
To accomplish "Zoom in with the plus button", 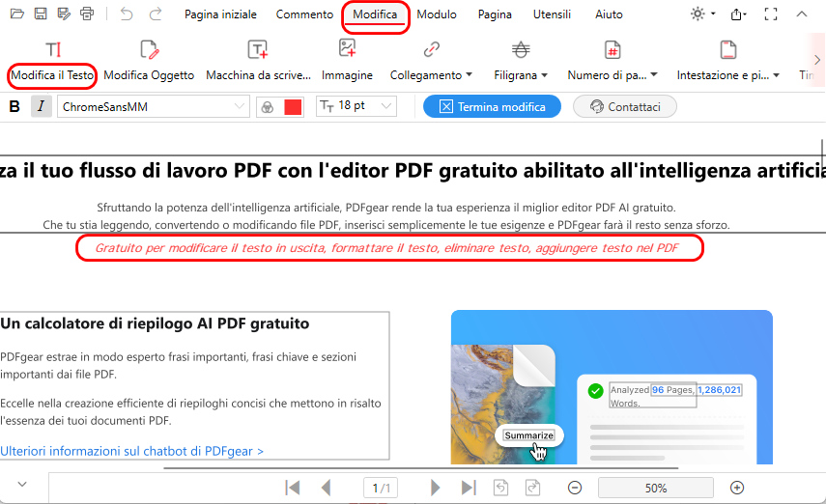I will pyautogui.click(x=737, y=488).
